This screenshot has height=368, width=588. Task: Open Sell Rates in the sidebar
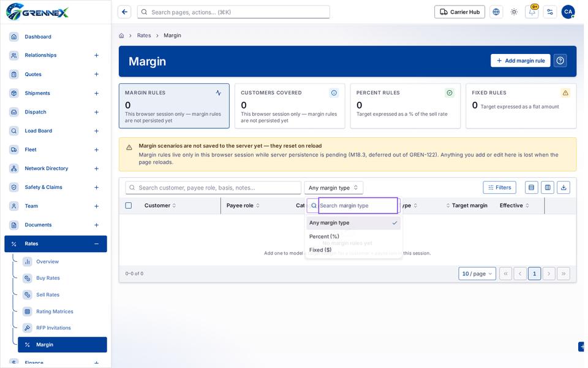(x=48, y=295)
